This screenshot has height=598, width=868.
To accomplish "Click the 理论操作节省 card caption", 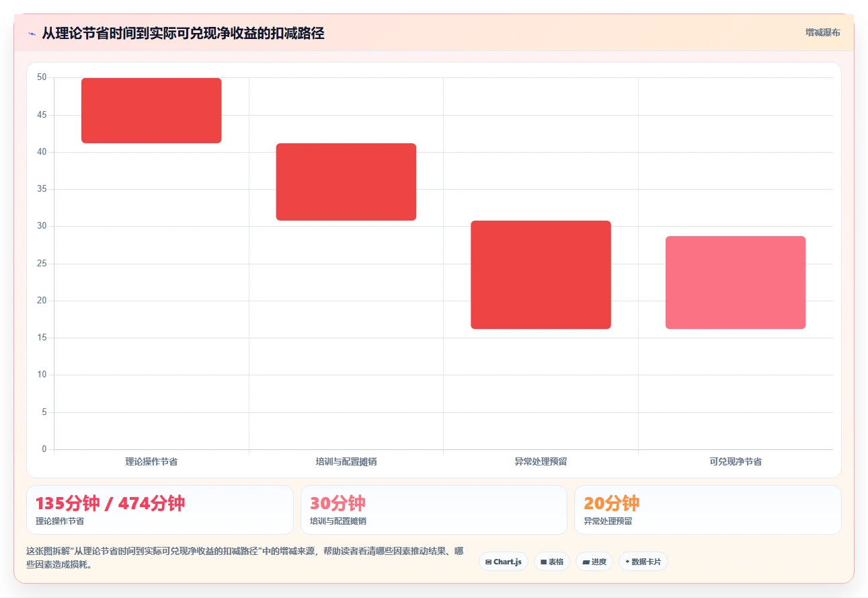I will point(60,521).
